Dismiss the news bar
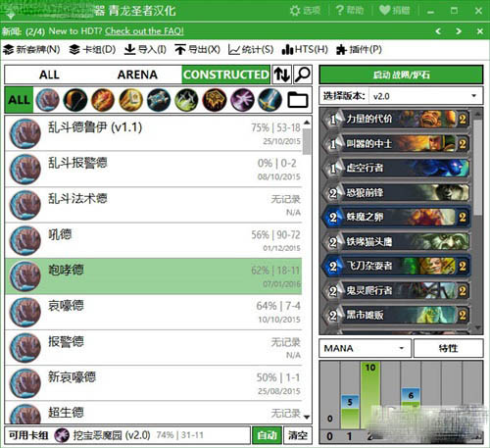Screen dimensions: 490x448 click(x=479, y=31)
